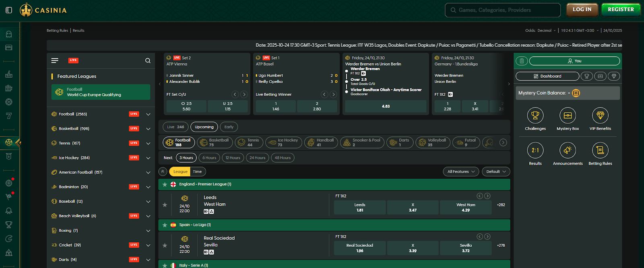The width and height of the screenshot is (644, 268).
Task: Click the REGISTER button
Action: click(621, 10)
